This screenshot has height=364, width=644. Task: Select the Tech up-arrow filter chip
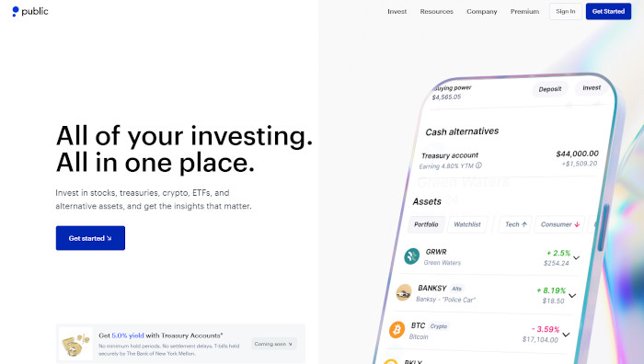(515, 224)
